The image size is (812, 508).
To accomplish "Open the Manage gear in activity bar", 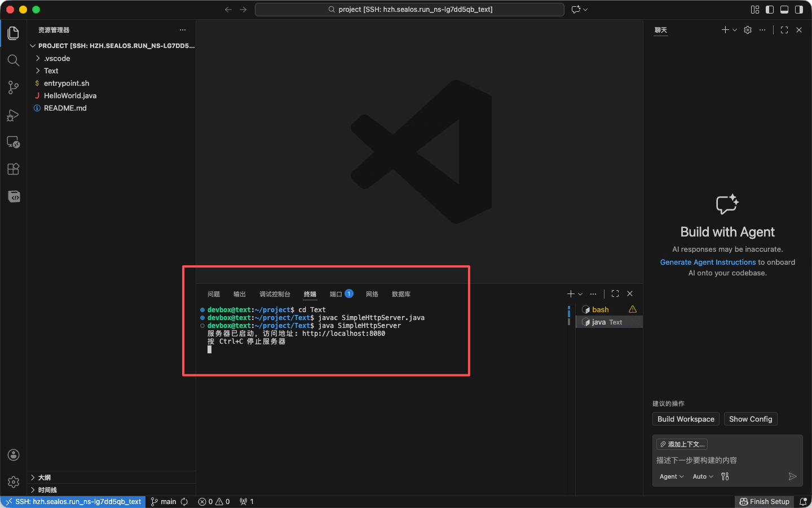I will click(14, 482).
